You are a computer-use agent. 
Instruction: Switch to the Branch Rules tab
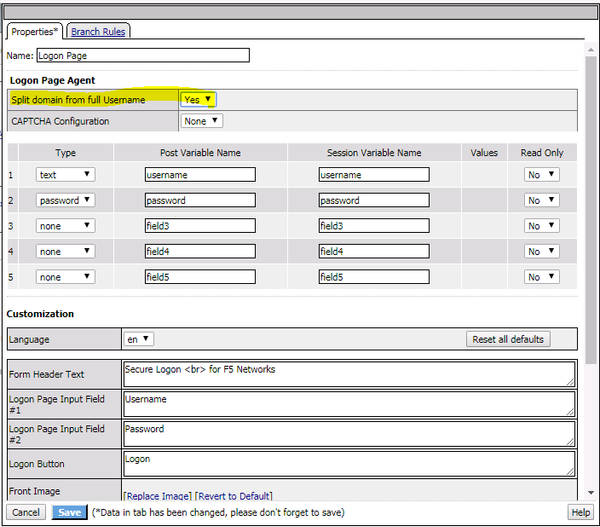(x=98, y=32)
